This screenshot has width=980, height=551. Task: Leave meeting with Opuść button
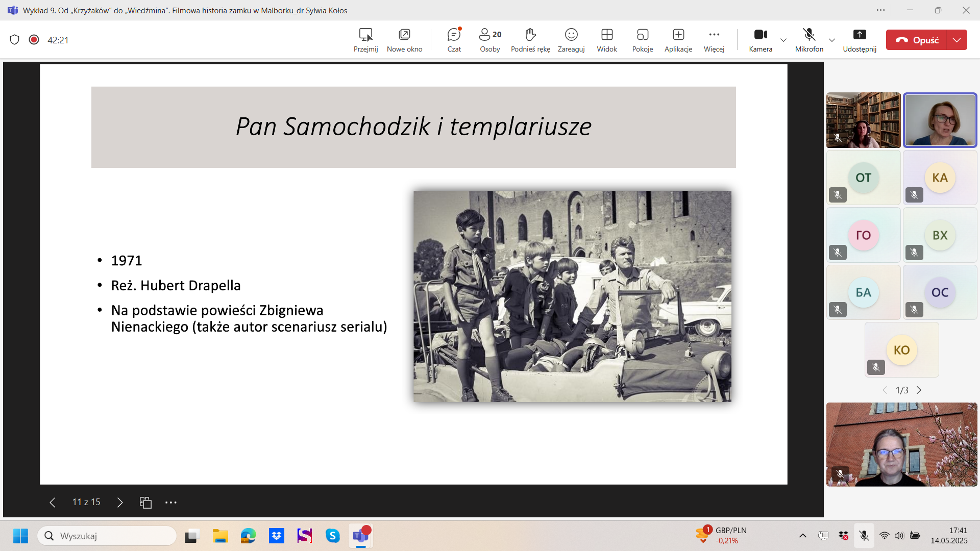coord(917,40)
